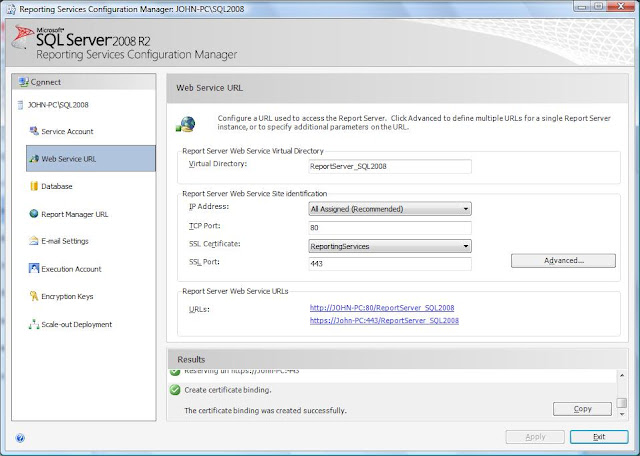Click Results scrollbar up arrow
This screenshot has width=640, height=456.
click(x=622, y=375)
